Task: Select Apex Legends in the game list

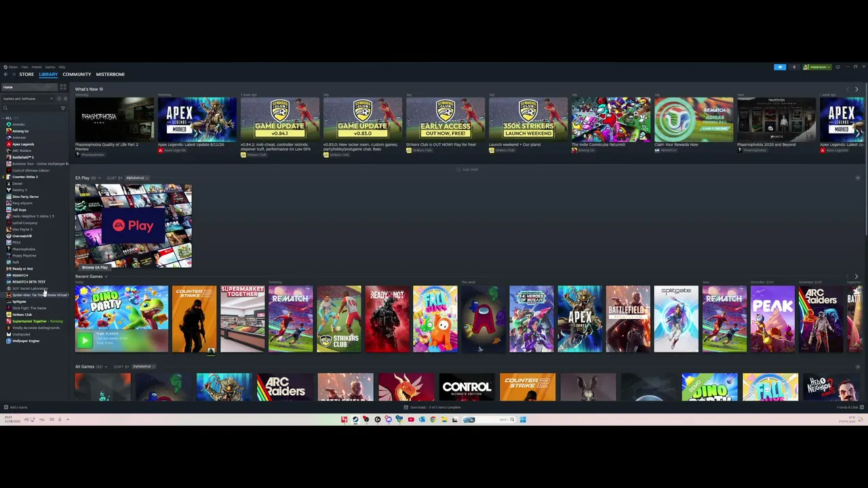Action: (22, 144)
